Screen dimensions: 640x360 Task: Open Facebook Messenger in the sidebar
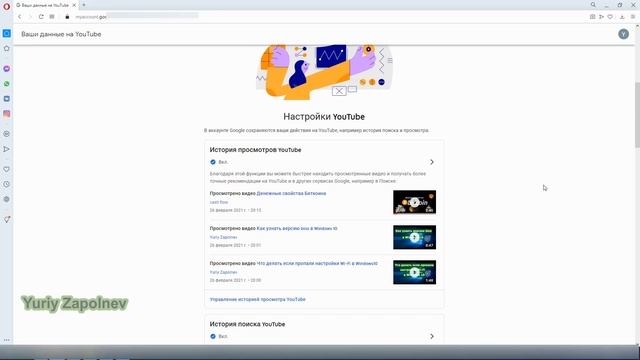point(7,69)
